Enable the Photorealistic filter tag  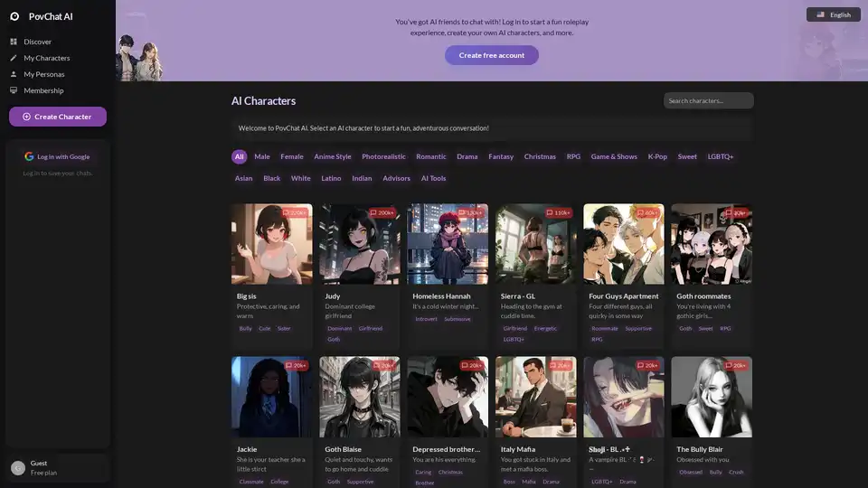click(x=383, y=156)
